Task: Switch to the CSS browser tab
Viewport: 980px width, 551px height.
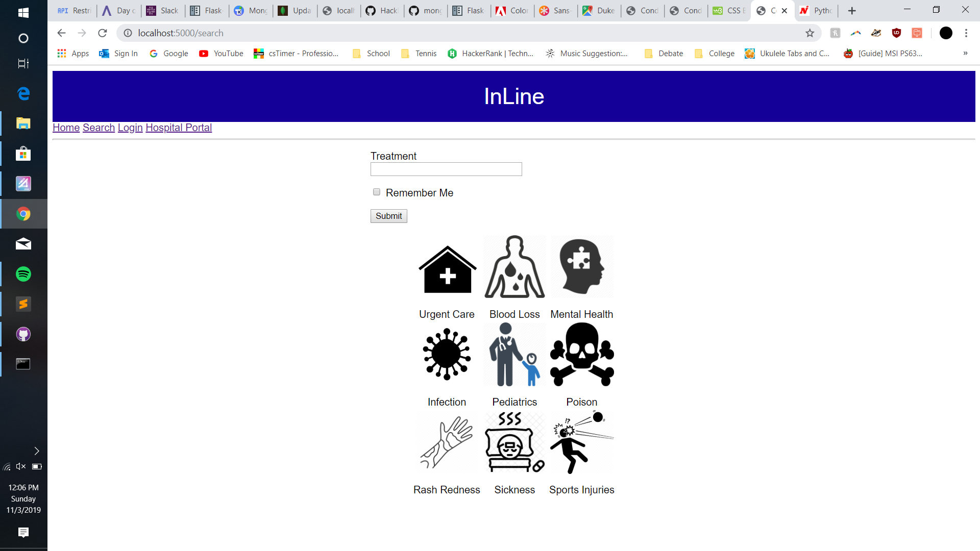Action: click(x=729, y=11)
